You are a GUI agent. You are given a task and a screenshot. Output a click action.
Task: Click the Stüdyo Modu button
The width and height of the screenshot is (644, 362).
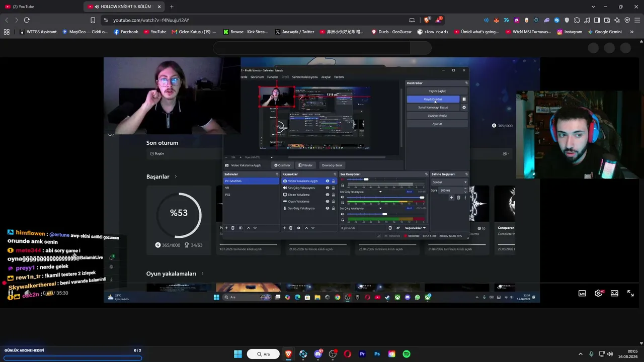(x=437, y=116)
